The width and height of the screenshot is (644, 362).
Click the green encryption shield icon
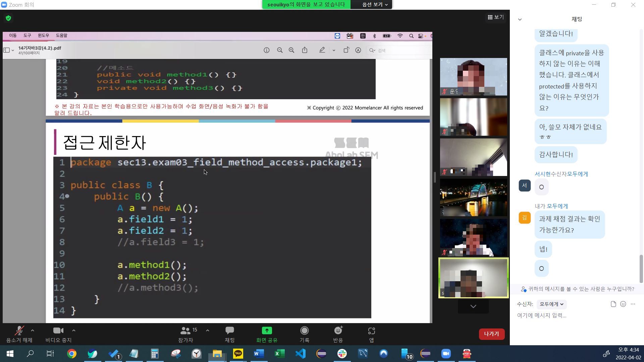coord(8,18)
